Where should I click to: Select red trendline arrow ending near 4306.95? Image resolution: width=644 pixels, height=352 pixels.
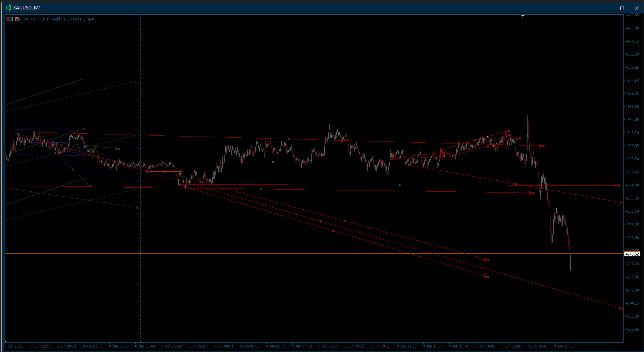click(621, 202)
